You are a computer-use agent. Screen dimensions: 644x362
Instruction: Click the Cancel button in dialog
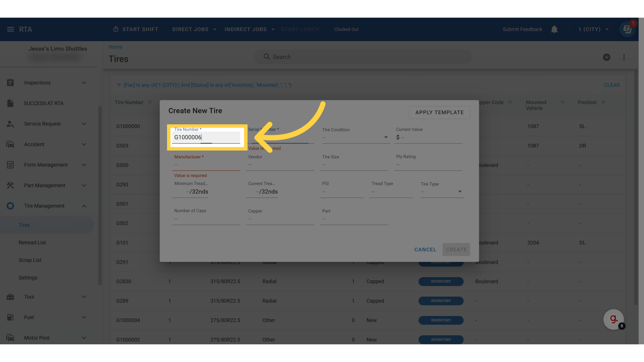click(425, 250)
